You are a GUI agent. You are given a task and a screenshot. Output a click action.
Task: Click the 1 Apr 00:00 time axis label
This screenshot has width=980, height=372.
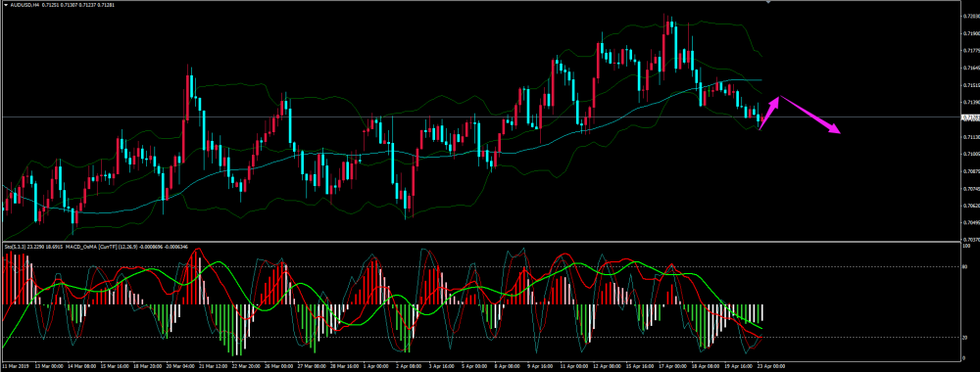(376, 366)
